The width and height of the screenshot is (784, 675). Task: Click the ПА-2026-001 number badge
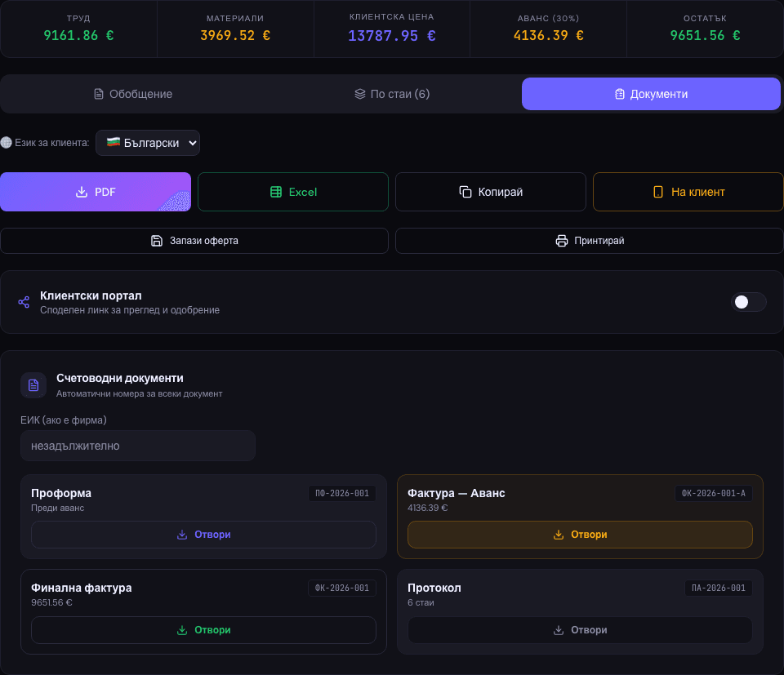click(x=719, y=588)
